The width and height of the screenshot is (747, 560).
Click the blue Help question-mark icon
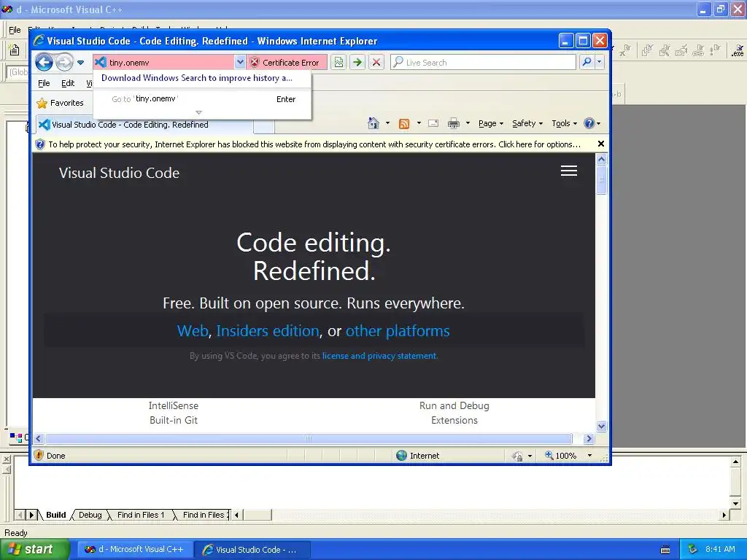pos(589,124)
